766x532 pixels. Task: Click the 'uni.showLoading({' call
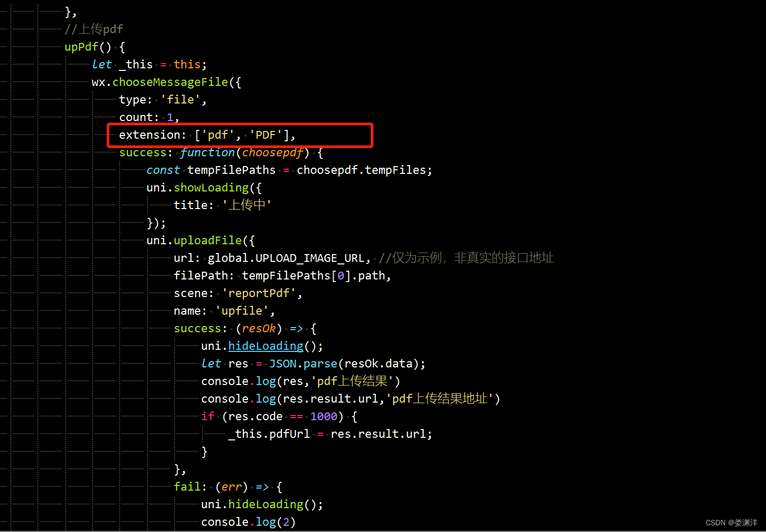point(204,187)
